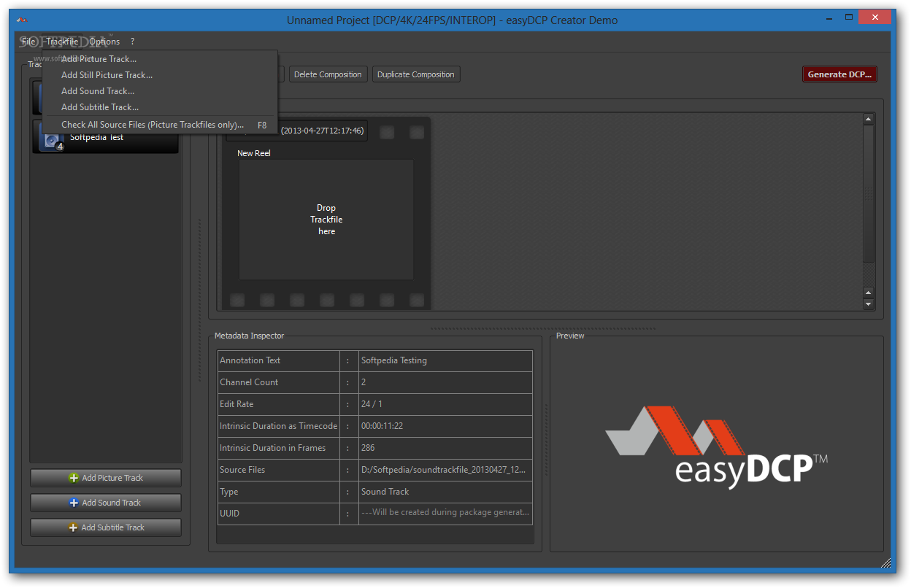911x588 pixels.
Task: Choose Add Still Picture Track... entry
Action: pyautogui.click(x=159, y=75)
